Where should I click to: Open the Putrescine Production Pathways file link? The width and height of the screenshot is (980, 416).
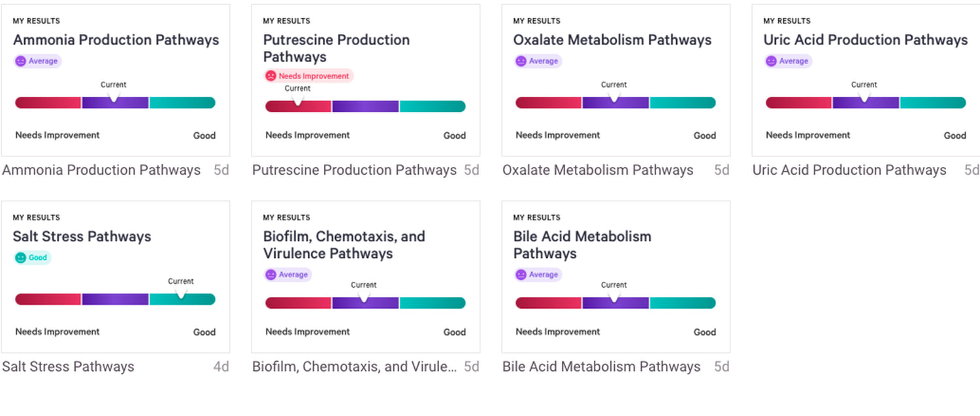click(x=354, y=170)
